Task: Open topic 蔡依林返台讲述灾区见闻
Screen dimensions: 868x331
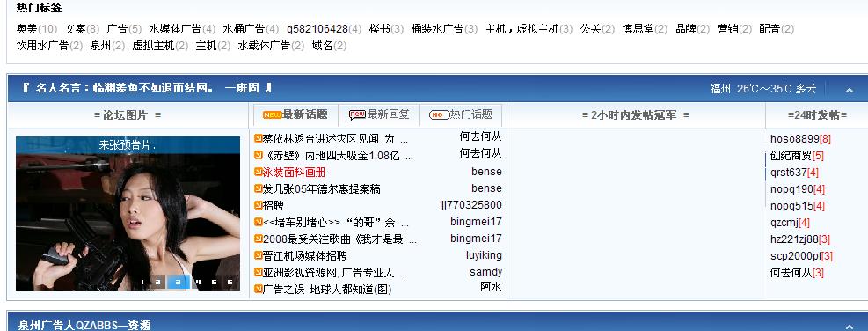Action: (x=335, y=138)
